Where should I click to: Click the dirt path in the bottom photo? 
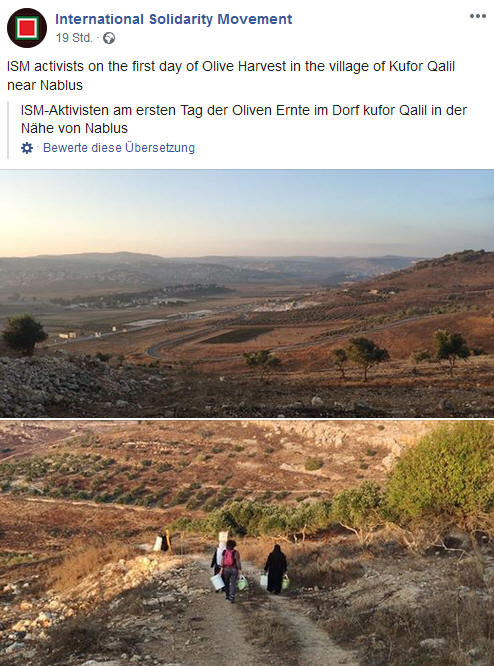[x=272, y=624]
